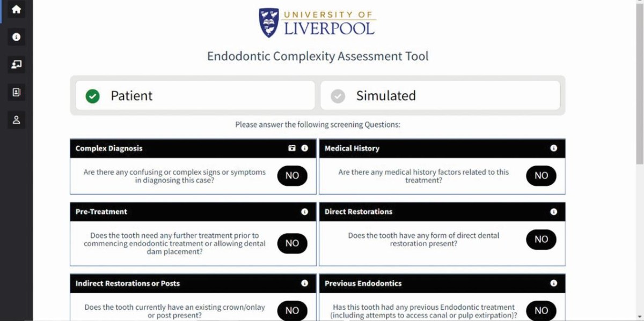Image resolution: width=644 pixels, height=321 pixels.
Task: Show info for Pre-Treatment section
Action: [x=305, y=212]
